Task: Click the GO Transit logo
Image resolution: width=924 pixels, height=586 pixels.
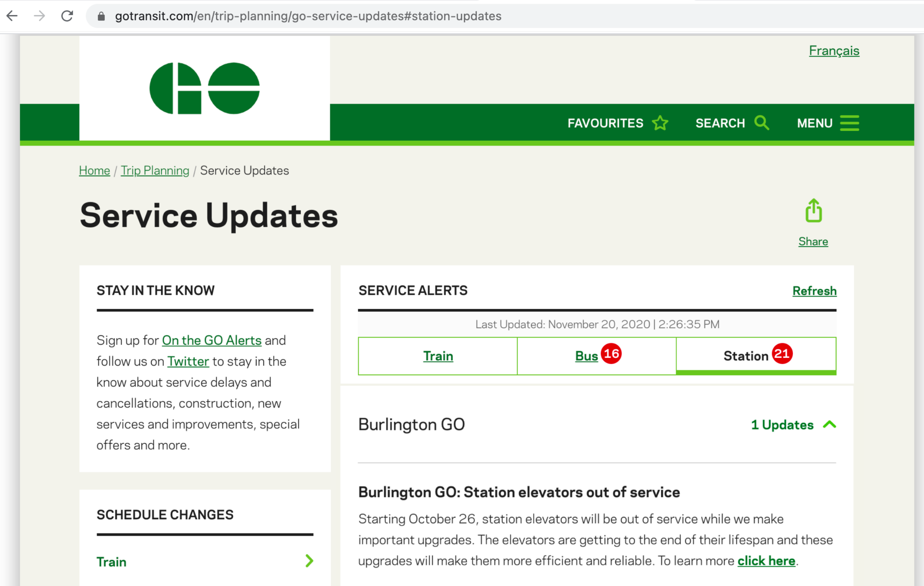Action: pyautogui.click(x=204, y=88)
